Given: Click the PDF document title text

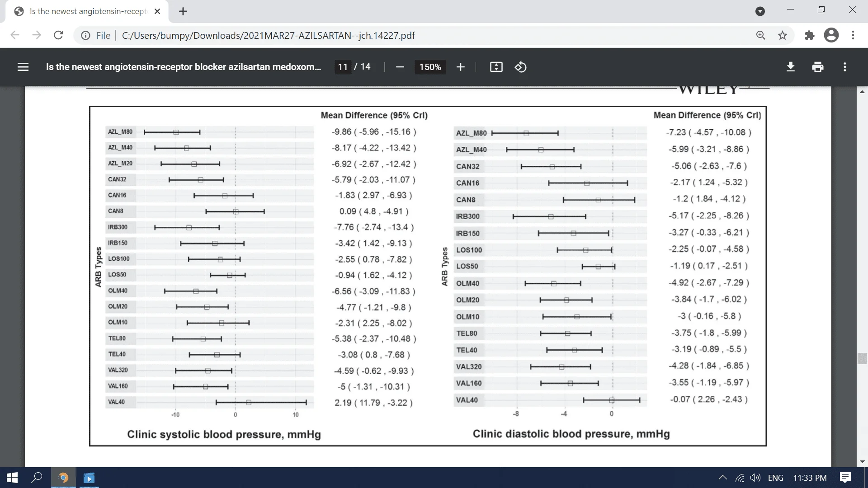Looking at the screenshot, I should (x=184, y=67).
